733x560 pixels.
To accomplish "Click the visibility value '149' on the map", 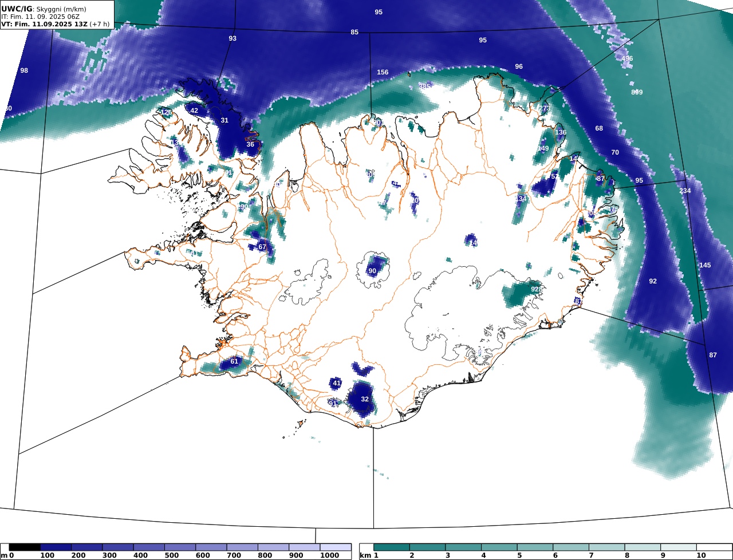I will (x=543, y=148).
